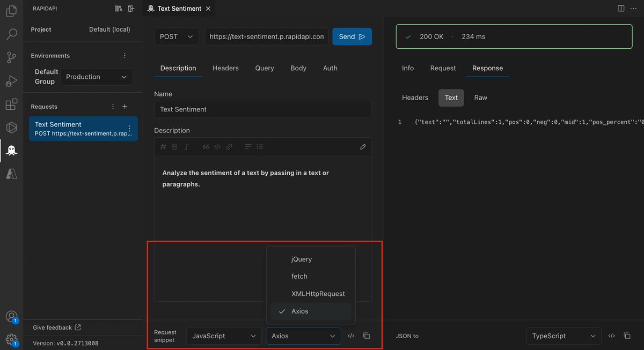Click the request URL input field

266,36
